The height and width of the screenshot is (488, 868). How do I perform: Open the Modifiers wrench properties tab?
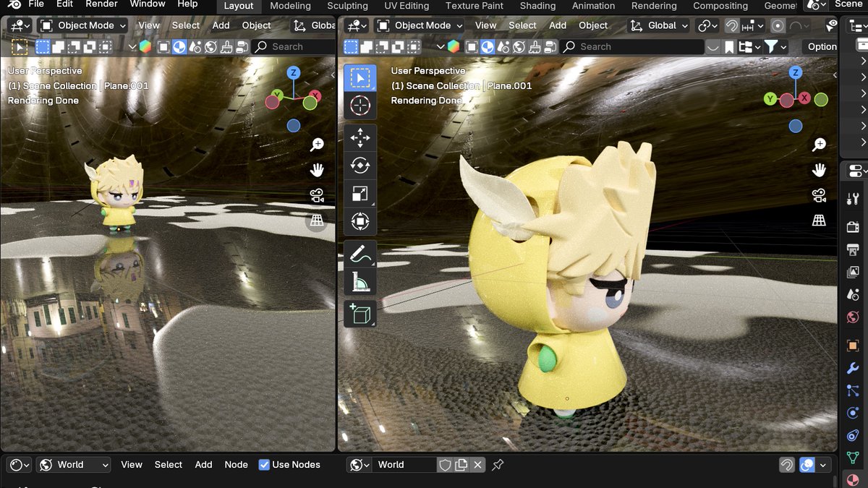tap(853, 368)
